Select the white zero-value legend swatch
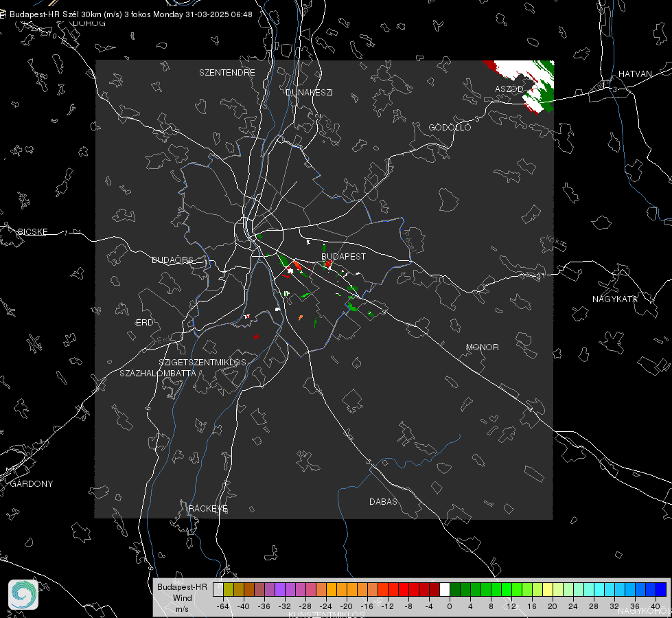Image resolution: width=672 pixels, height=618 pixels. pos(445,589)
